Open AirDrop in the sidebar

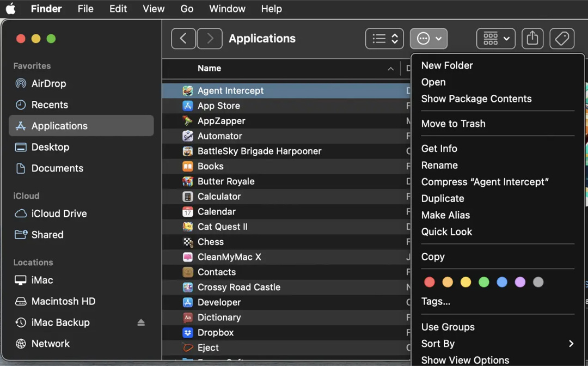pyautogui.click(x=48, y=83)
